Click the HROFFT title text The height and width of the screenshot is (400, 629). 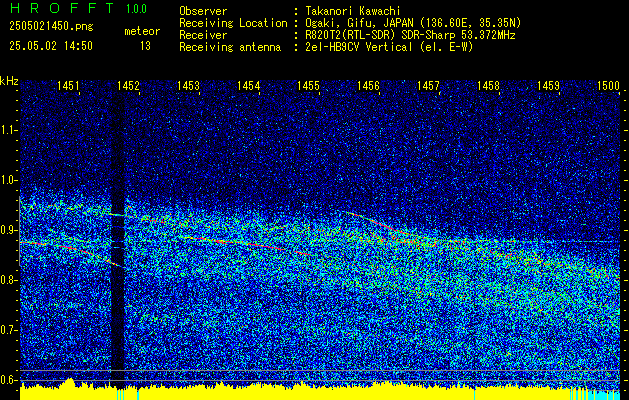pos(61,8)
